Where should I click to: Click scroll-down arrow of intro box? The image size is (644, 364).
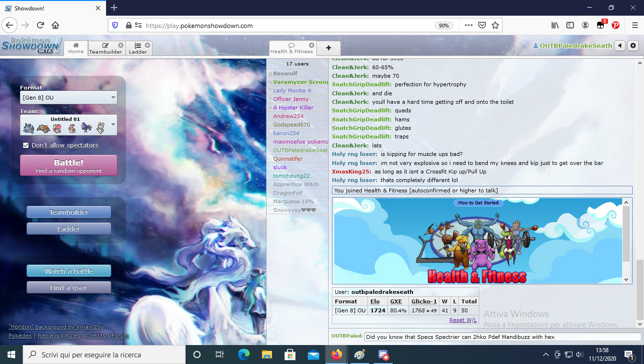(x=626, y=280)
